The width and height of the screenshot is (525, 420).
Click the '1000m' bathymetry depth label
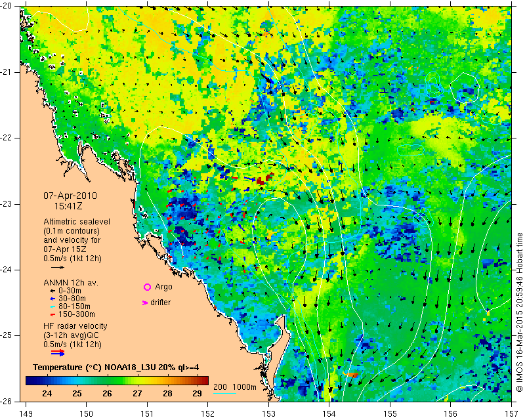[244, 387]
